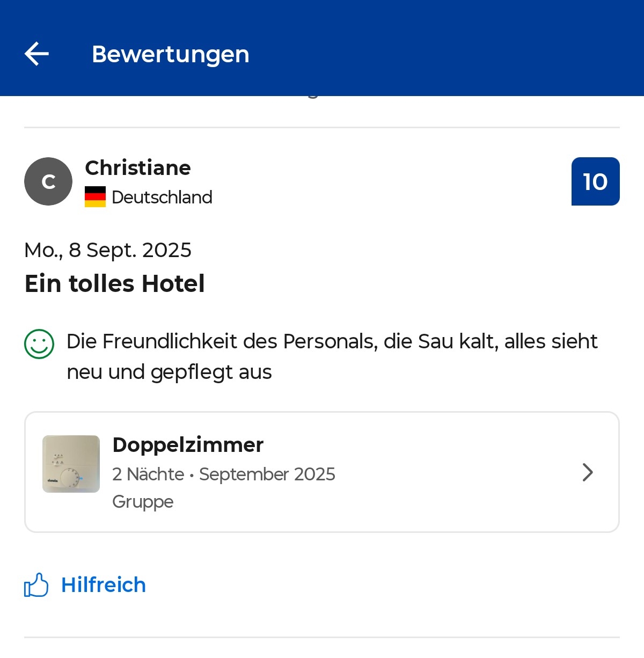This screenshot has width=644, height=658.
Task: Click the German flag icon
Action: point(95,197)
